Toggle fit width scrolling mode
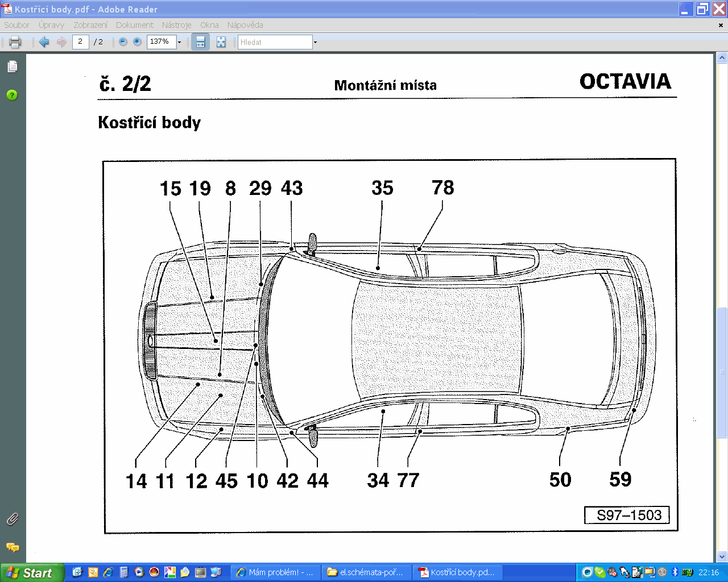The width and height of the screenshot is (728, 582). click(200, 42)
